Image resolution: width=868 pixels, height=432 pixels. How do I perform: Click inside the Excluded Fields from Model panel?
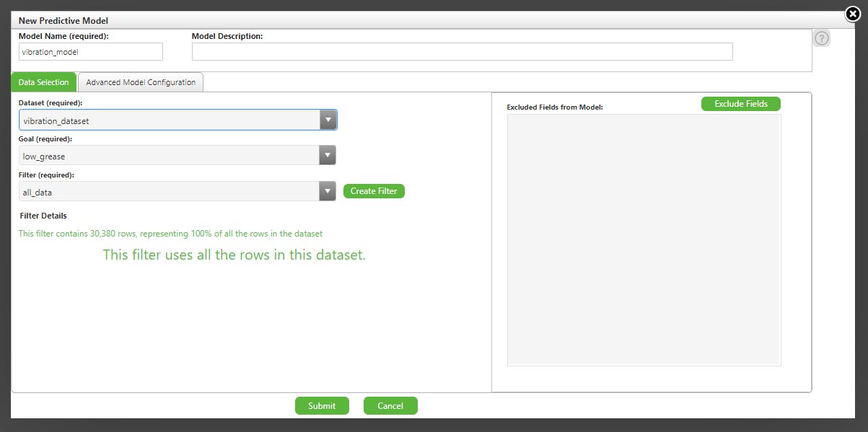[644, 238]
